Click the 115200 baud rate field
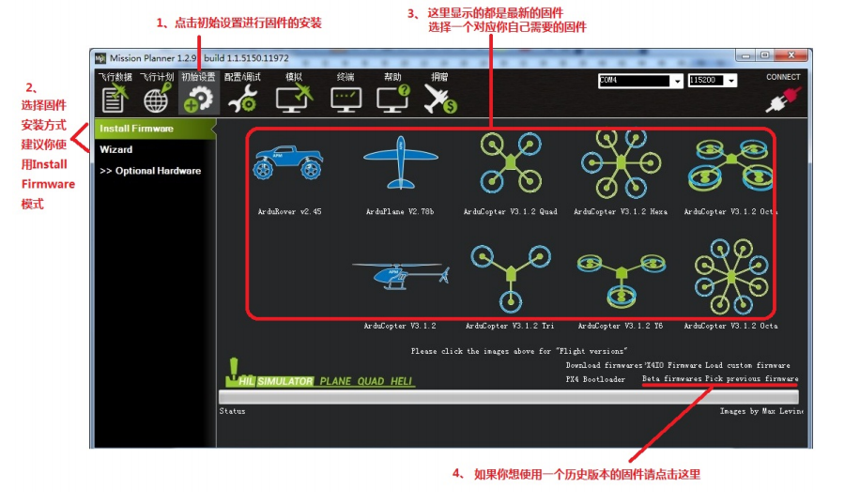The image size is (860, 504). point(707,81)
